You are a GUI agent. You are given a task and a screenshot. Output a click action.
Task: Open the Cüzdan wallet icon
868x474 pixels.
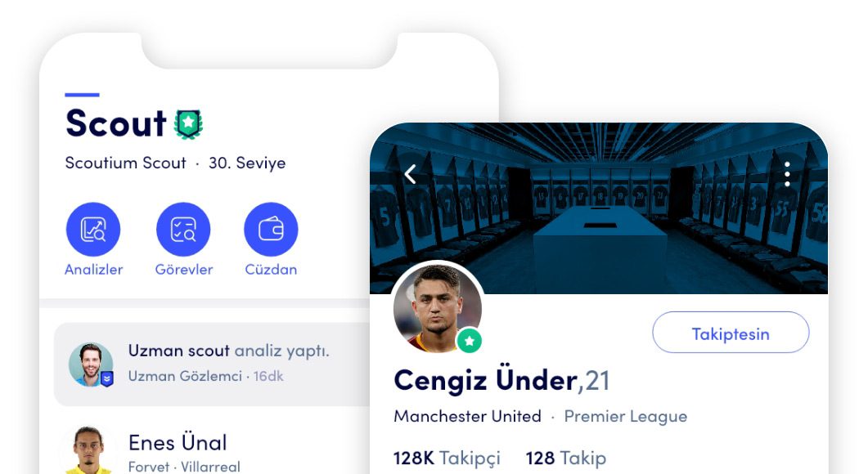[271, 229]
